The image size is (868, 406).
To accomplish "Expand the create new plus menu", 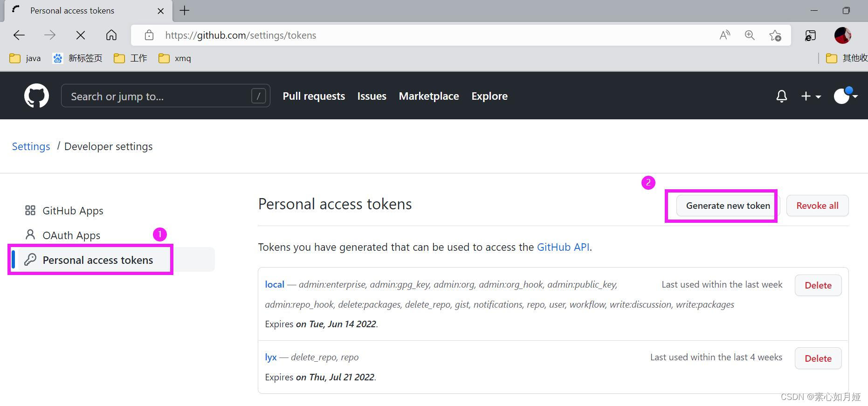I will point(811,96).
